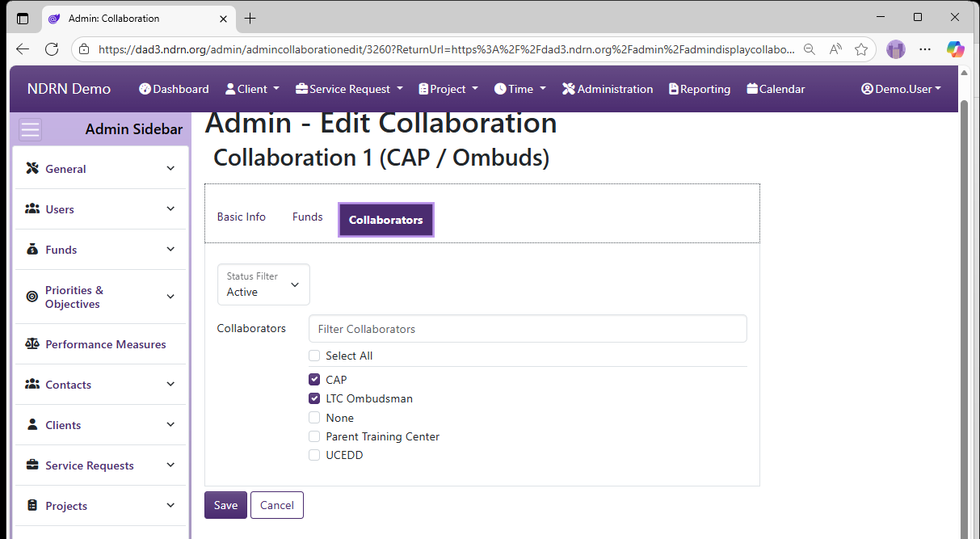Select the Collaborators tab
The image size is (980, 539).
(386, 220)
